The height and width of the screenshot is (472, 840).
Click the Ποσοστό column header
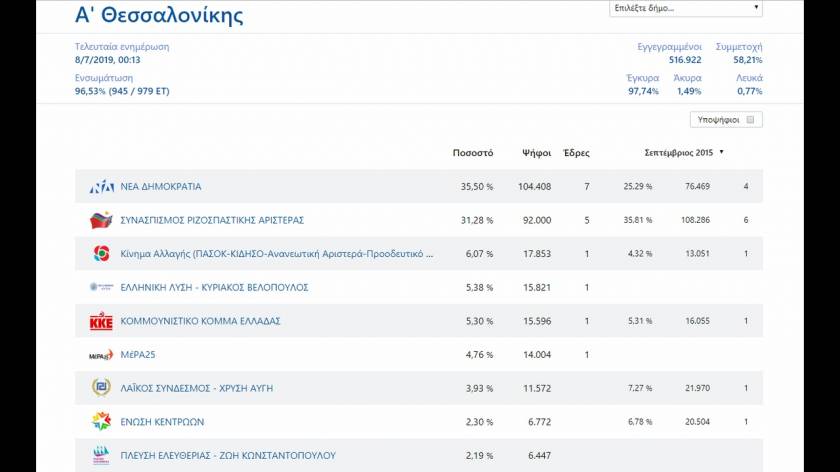point(472,153)
